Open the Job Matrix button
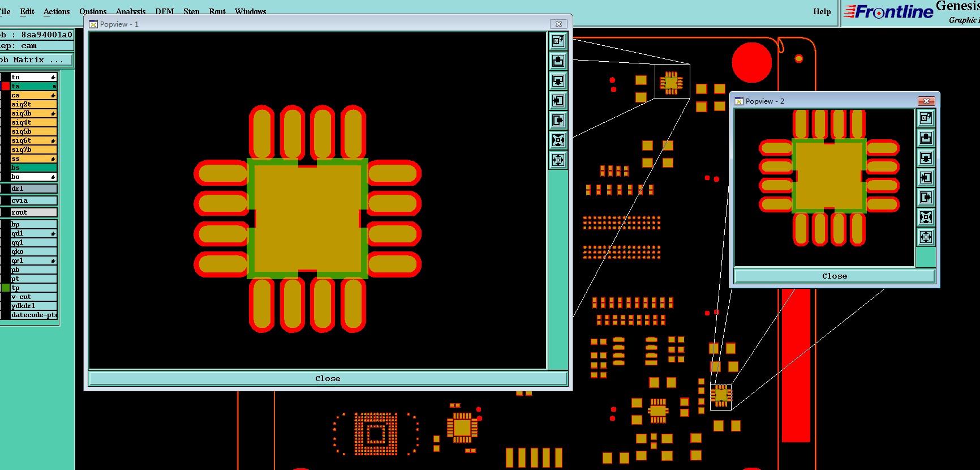980x470 pixels. click(x=36, y=59)
